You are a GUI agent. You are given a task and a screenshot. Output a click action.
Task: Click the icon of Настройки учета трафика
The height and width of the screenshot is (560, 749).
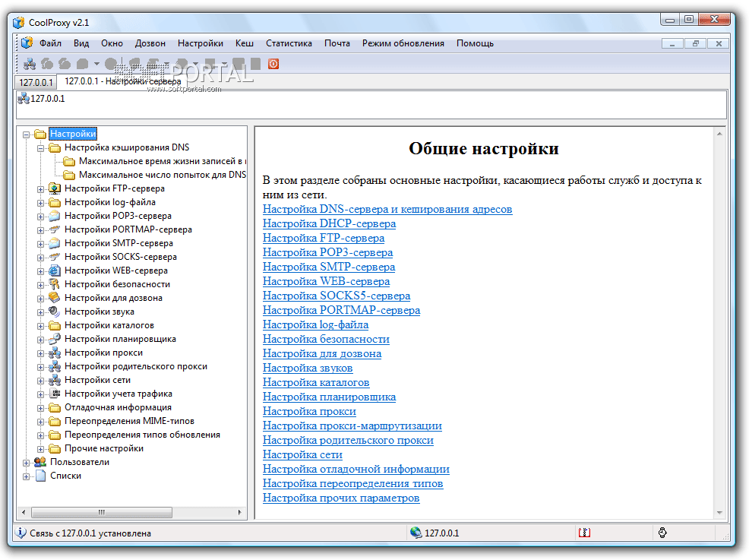pyautogui.click(x=55, y=394)
